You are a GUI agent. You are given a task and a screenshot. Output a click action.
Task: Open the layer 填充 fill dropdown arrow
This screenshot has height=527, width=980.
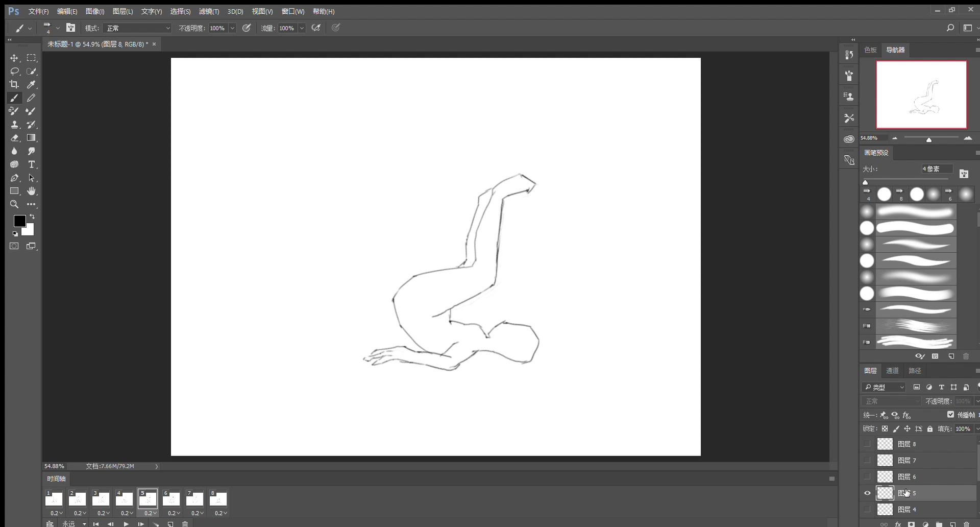point(977,429)
